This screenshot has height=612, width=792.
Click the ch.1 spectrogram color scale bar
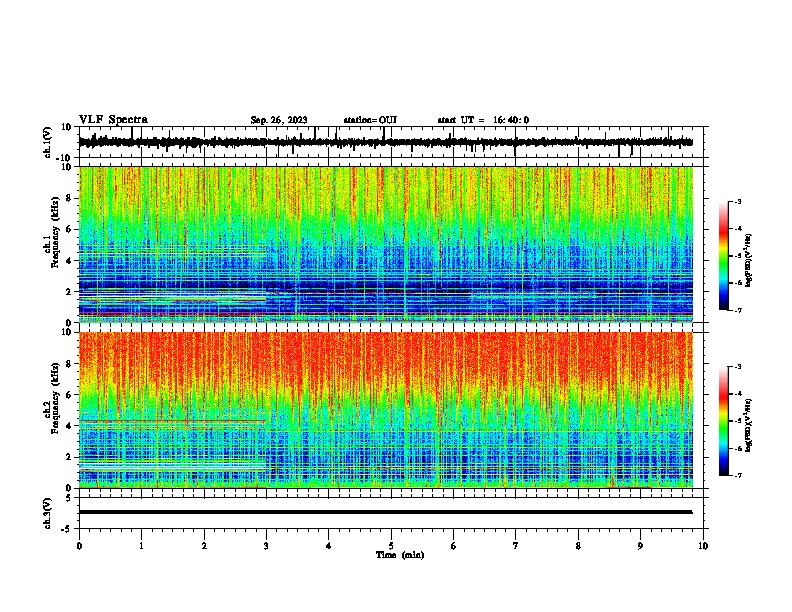coord(724,256)
